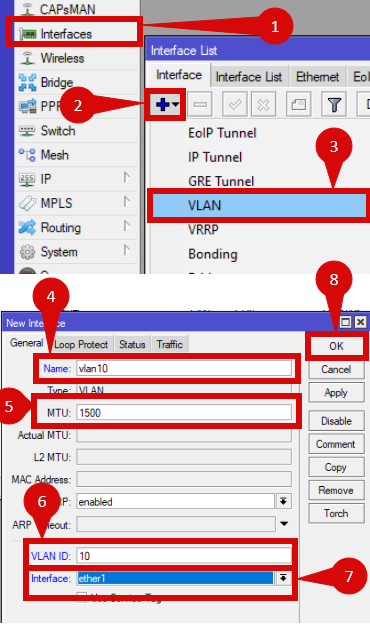370x625 pixels.
Task: Click the Torch button
Action: (x=336, y=513)
